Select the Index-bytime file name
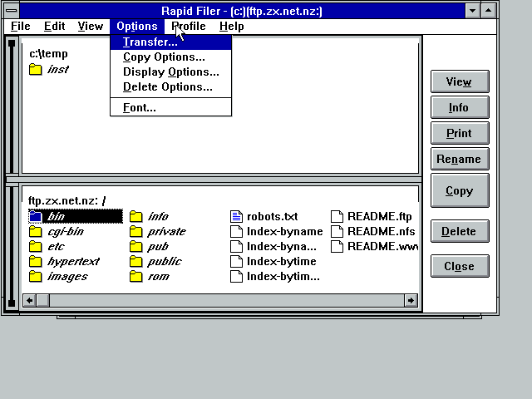532x399 pixels. click(282, 262)
